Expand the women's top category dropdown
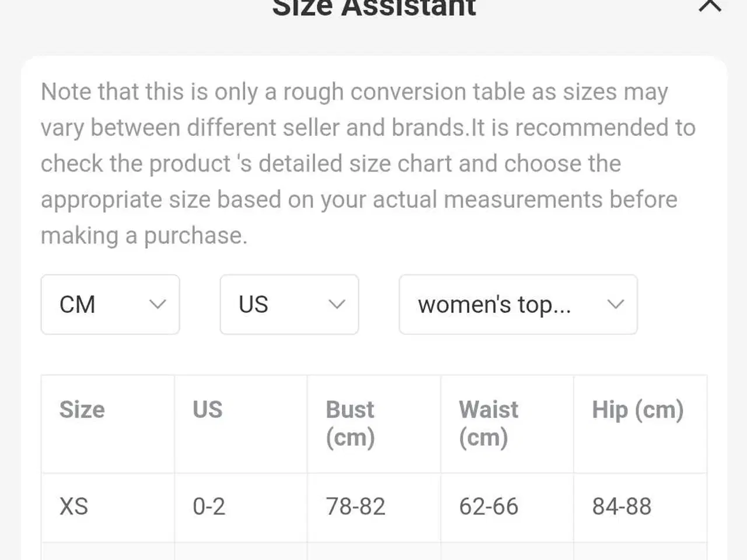The image size is (747, 560). [518, 304]
